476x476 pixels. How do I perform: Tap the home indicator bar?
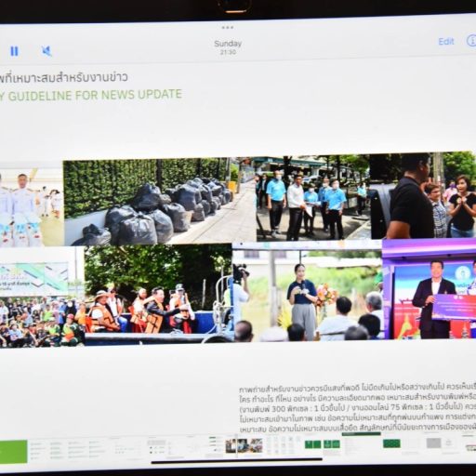(237, 461)
